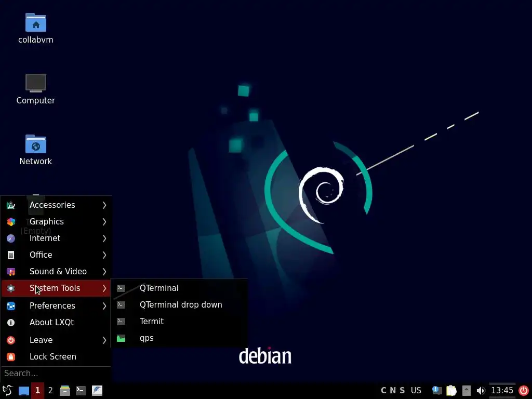This screenshot has width=532, height=399.
Task: Expand the Sound & Video submenu arrow
Action: (x=104, y=271)
